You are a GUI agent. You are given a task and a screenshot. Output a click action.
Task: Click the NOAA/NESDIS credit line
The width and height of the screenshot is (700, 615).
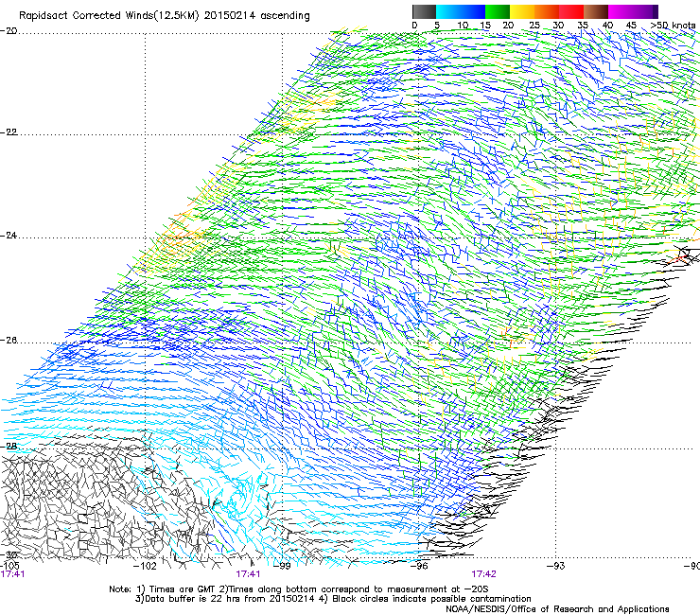557,609
